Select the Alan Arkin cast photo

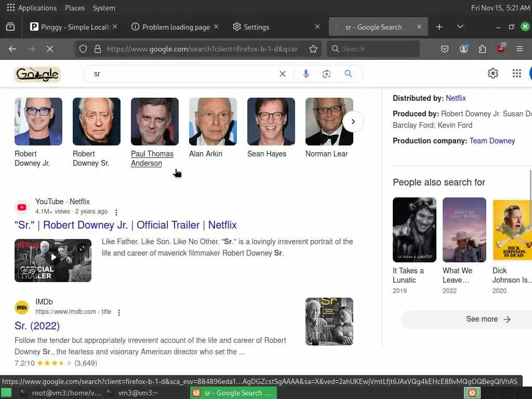[212, 122]
